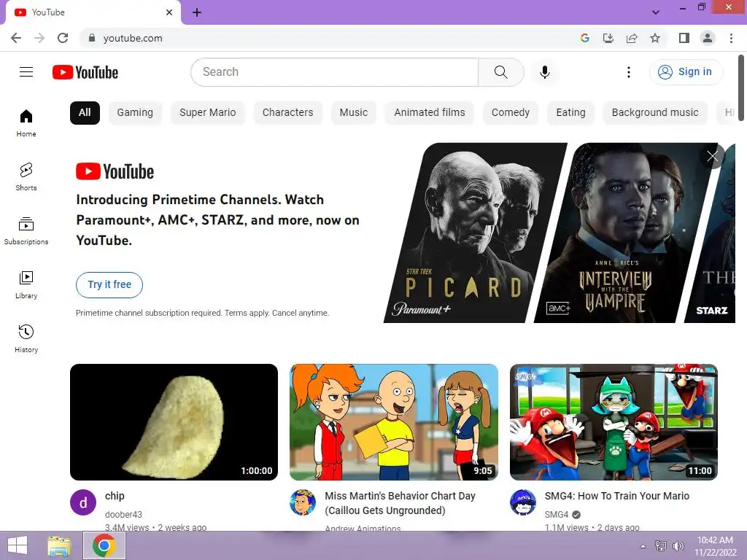Viewport: 747px width, 560px height.
Task: Open volume control in tray
Action: [678, 546]
